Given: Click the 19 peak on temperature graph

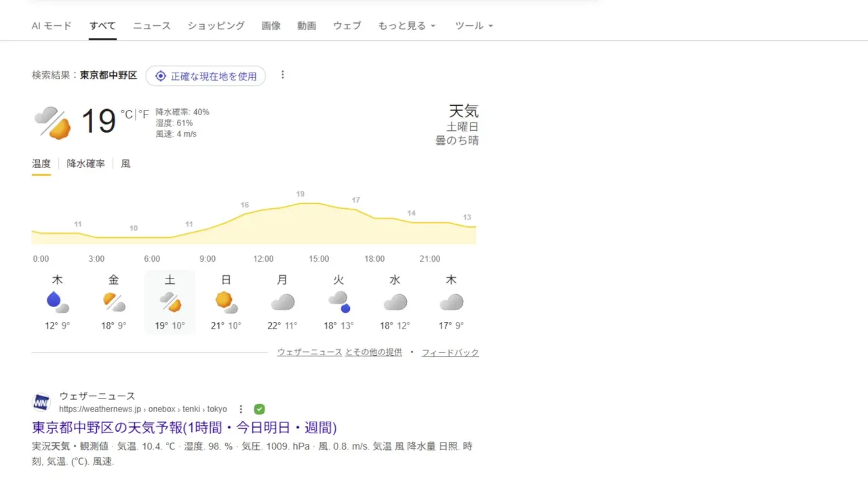Looking at the screenshot, I should [300, 195].
